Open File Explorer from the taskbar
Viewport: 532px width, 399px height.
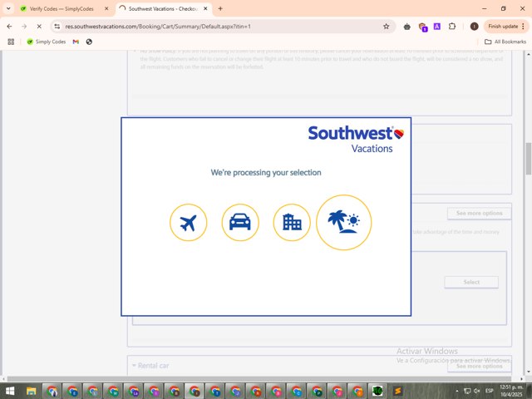(x=32, y=392)
